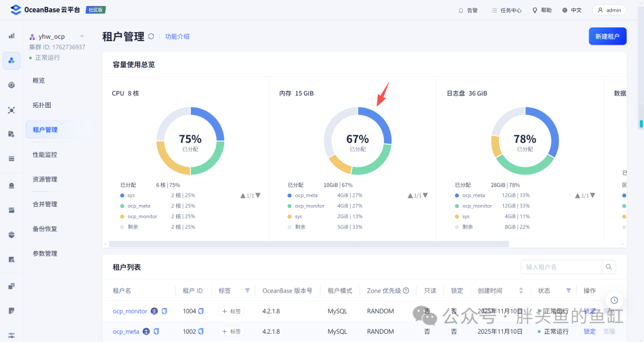Copy the ocp_monitor tenant name
Screen dimensions: 644x342
165,311
